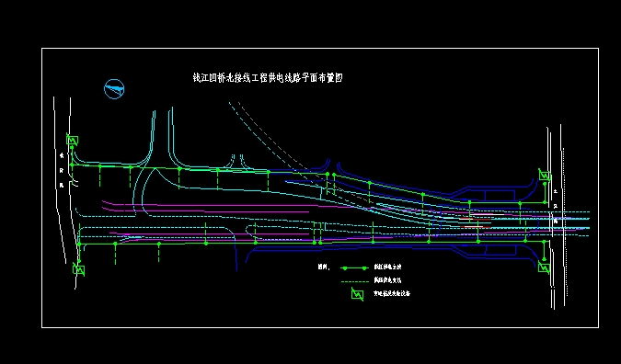
Task: Select the lower-right green transformer symbol
Action: (x=544, y=267)
